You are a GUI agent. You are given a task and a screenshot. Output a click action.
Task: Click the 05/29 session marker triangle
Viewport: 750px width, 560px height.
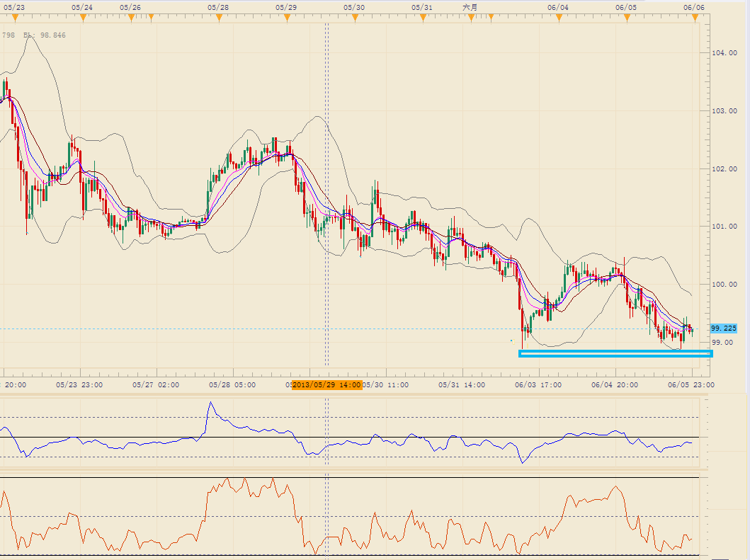(x=285, y=17)
